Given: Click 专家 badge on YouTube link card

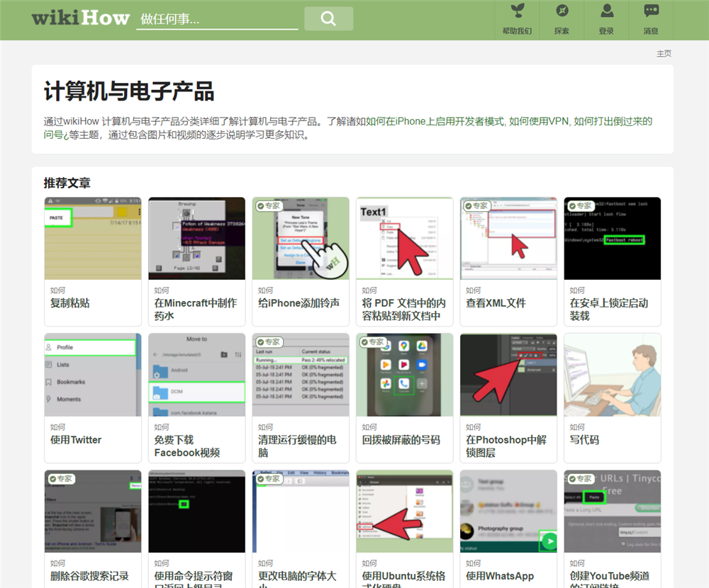Looking at the screenshot, I should (x=581, y=479).
